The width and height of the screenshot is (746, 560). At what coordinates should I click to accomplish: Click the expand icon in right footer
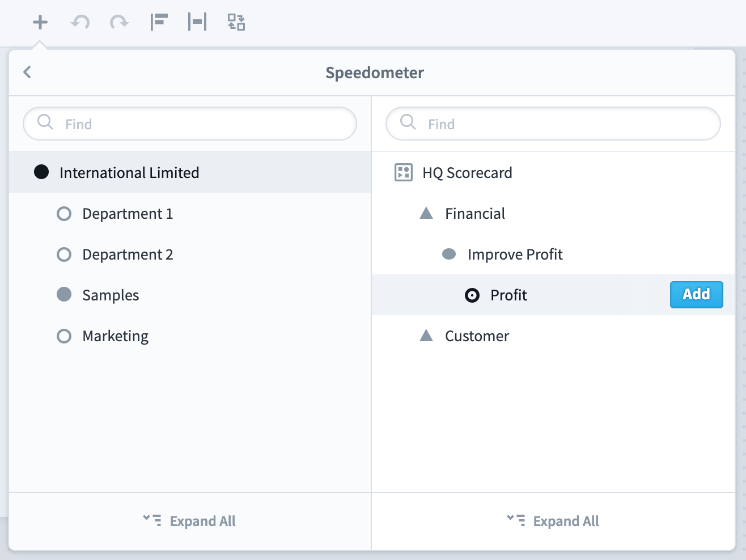point(516,520)
